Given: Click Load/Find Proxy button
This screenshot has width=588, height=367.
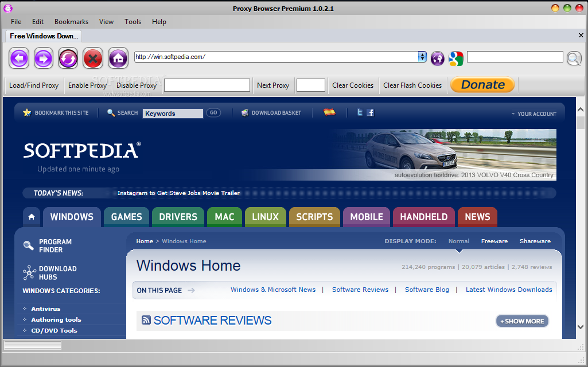Looking at the screenshot, I should point(34,85).
